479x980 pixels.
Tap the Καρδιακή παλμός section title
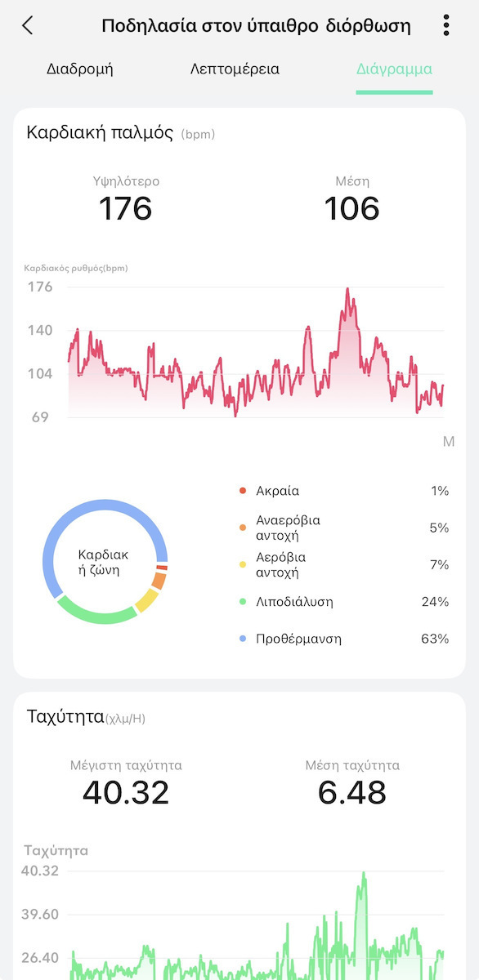[x=100, y=132]
